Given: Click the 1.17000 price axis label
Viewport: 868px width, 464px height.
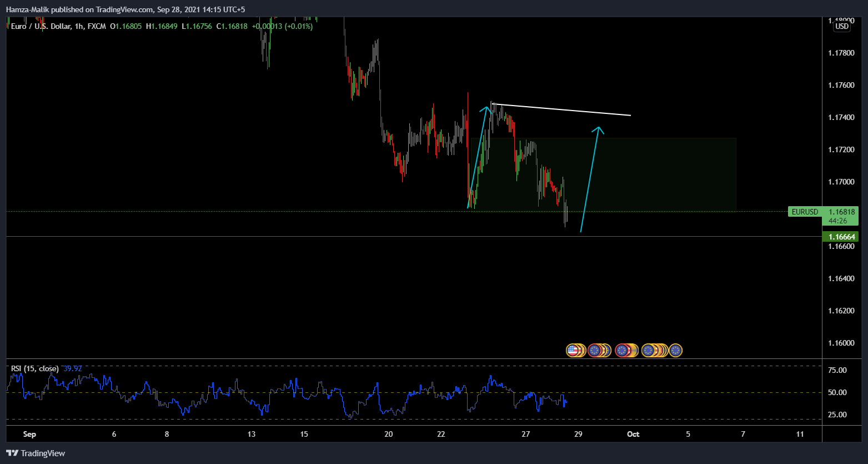Looking at the screenshot, I should pos(841,182).
